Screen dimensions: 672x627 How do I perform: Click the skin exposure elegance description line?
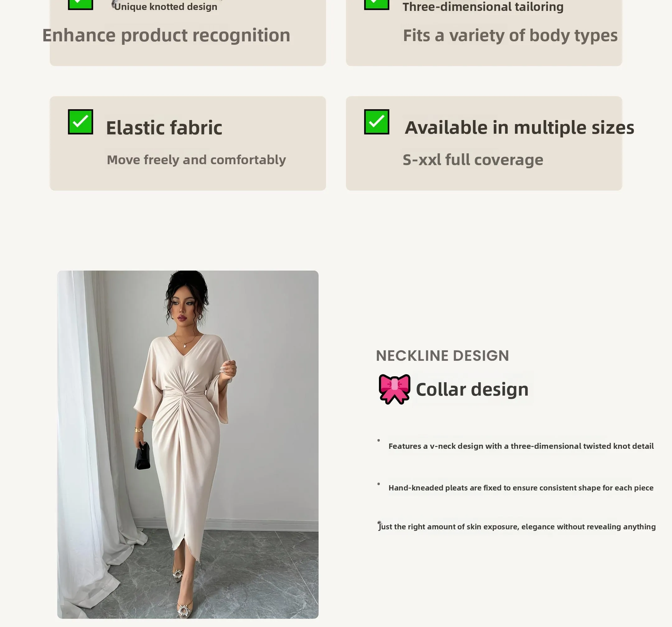[517, 527]
